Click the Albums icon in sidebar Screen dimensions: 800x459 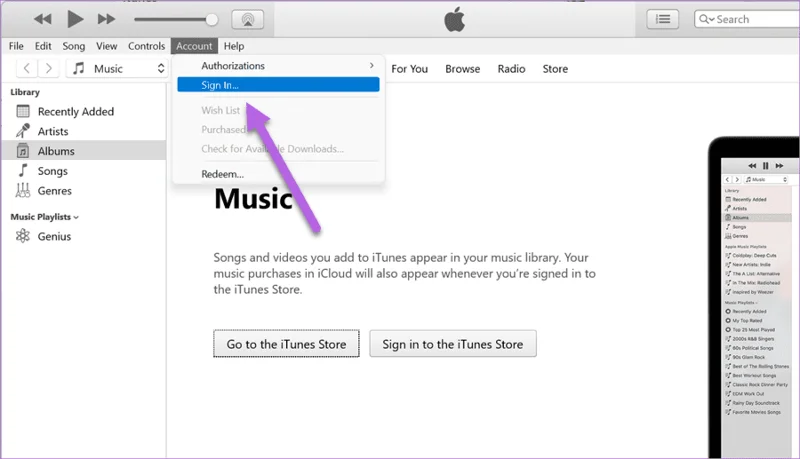pyautogui.click(x=23, y=151)
